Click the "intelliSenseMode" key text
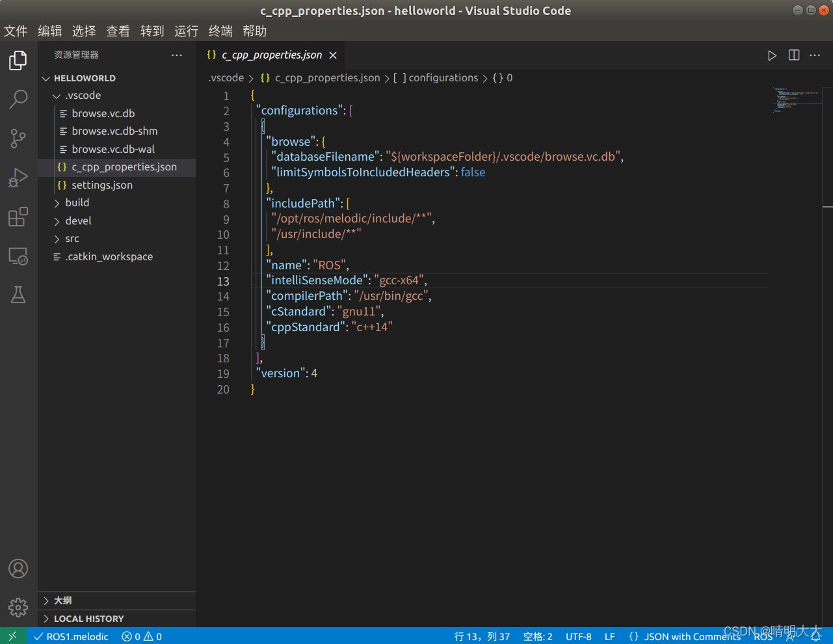Screen dimensions: 833x644 pos(317,280)
